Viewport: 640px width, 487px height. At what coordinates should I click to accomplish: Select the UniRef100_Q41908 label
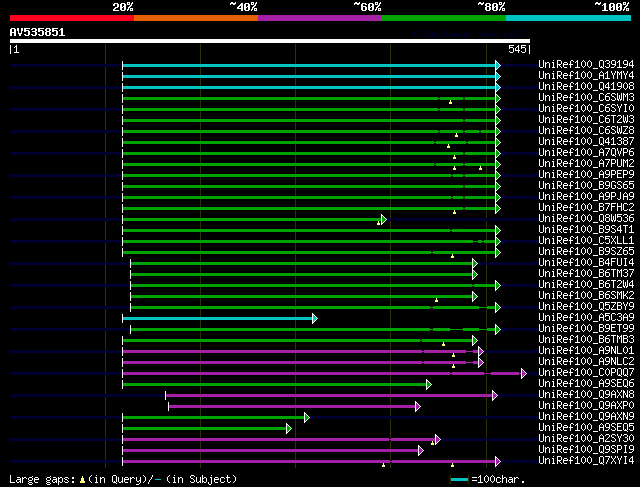pyautogui.click(x=586, y=87)
